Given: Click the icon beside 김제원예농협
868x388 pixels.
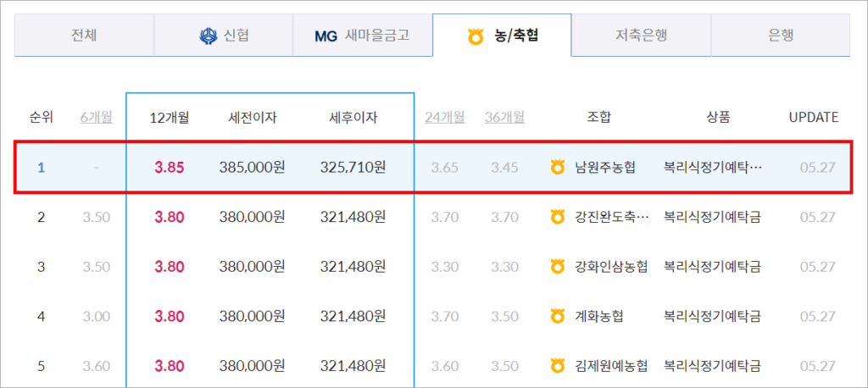Looking at the screenshot, I should (557, 366).
